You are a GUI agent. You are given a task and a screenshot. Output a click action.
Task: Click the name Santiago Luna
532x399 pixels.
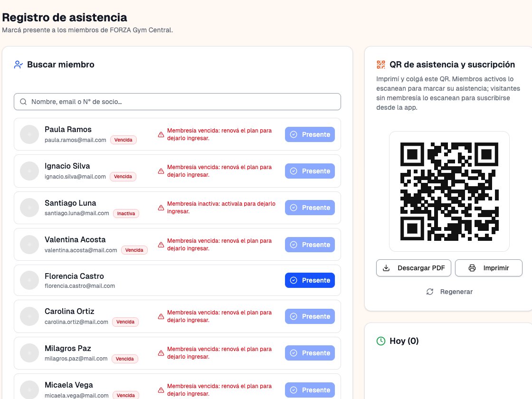[70, 203]
